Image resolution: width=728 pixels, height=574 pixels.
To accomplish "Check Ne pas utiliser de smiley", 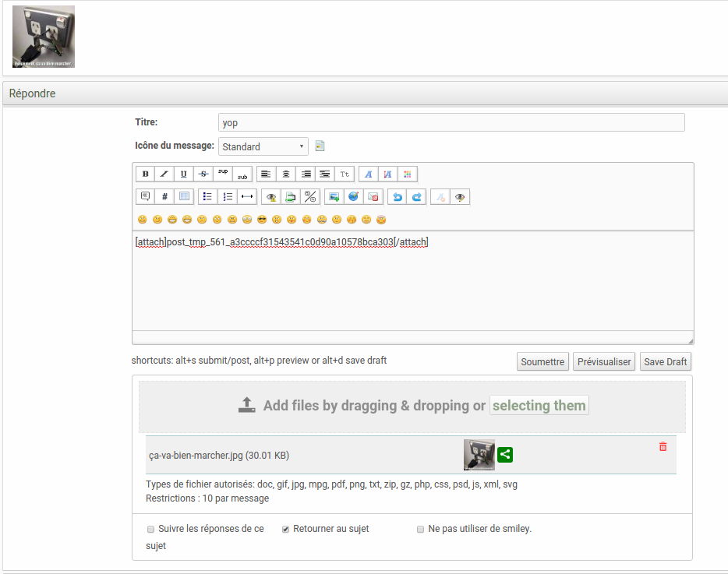I will [421, 529].
